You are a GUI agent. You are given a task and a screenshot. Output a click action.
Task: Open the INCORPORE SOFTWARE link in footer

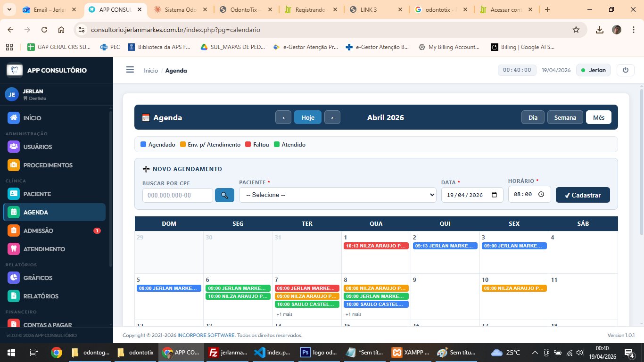(205, 335)
